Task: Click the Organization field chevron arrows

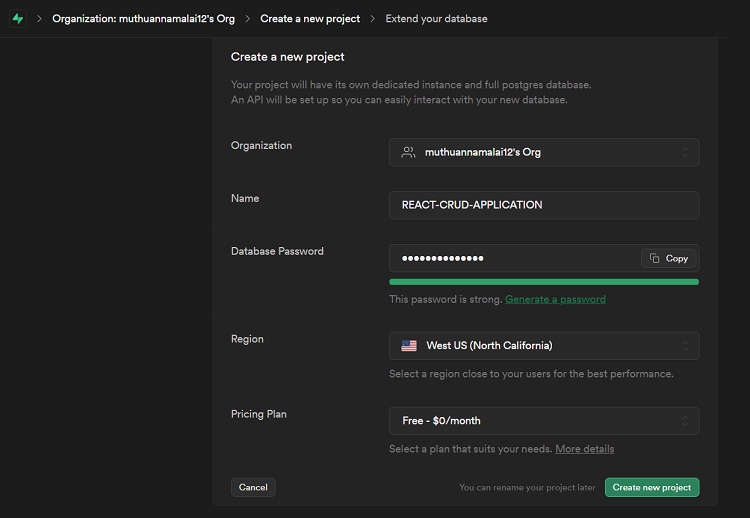Action: 685,153
